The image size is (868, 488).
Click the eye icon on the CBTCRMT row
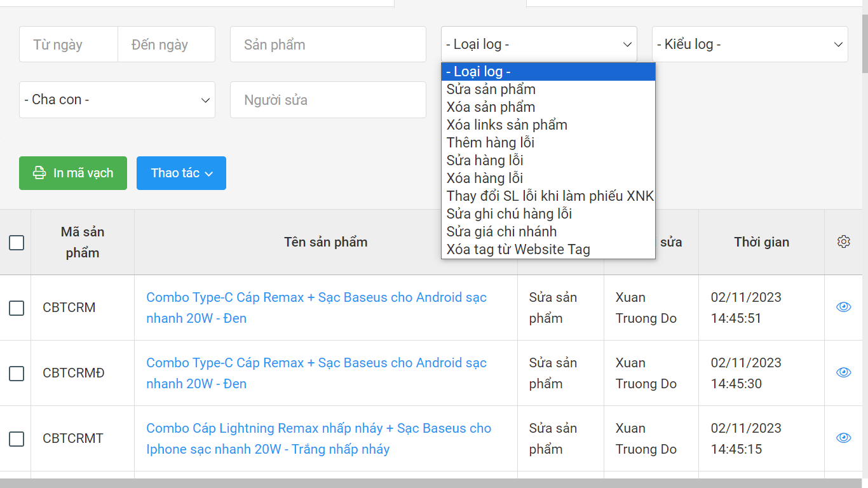pos(843,438)
